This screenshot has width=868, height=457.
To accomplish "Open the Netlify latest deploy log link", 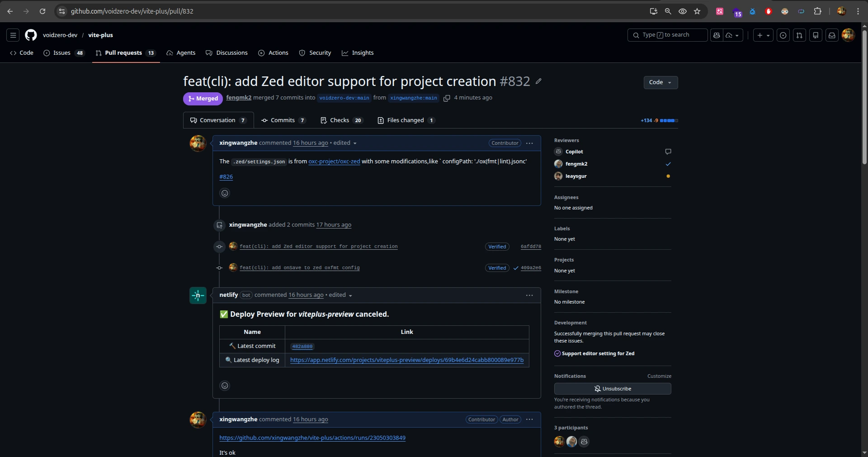I will click(406, 360).
